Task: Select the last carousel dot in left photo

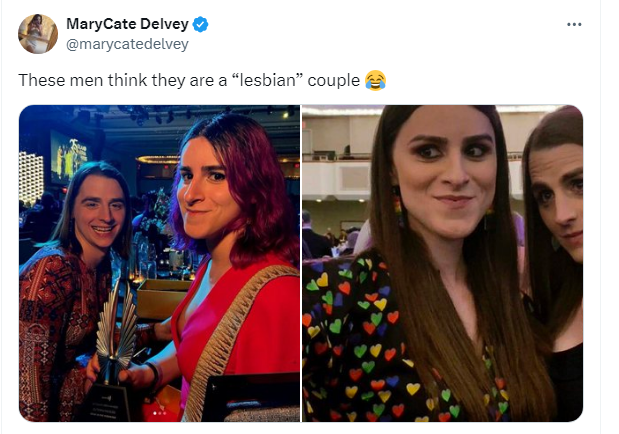Action: (x=165, y=413)
